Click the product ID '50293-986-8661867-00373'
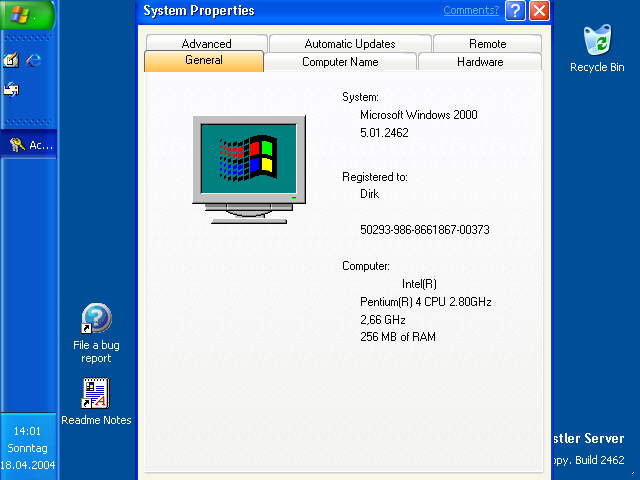This screenshot has height=480, width=640. coord(424,230)
